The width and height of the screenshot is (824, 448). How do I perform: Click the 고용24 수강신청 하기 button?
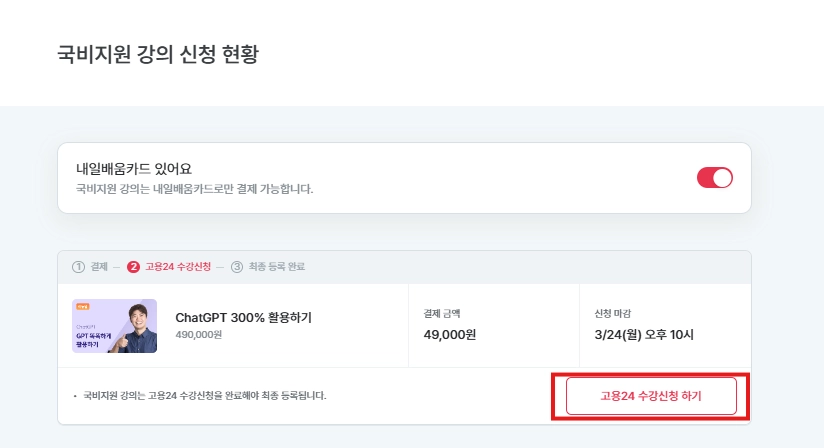pos(651,396)
